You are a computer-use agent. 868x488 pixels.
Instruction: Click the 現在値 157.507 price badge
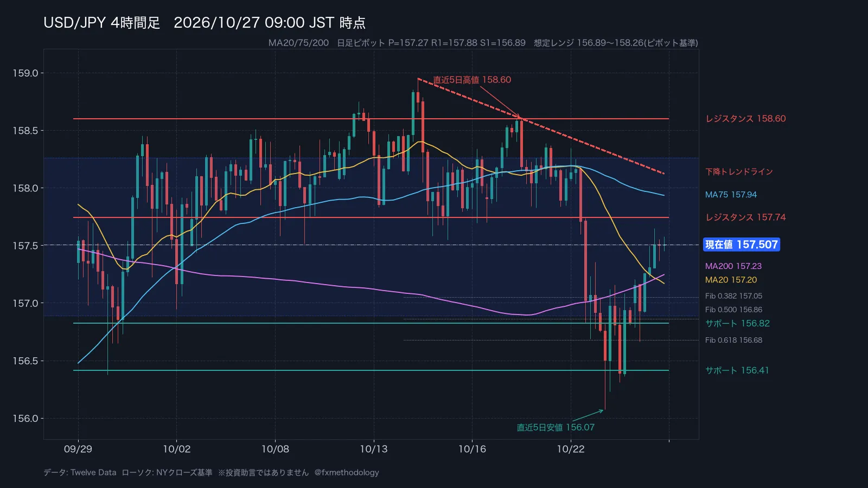742,245
